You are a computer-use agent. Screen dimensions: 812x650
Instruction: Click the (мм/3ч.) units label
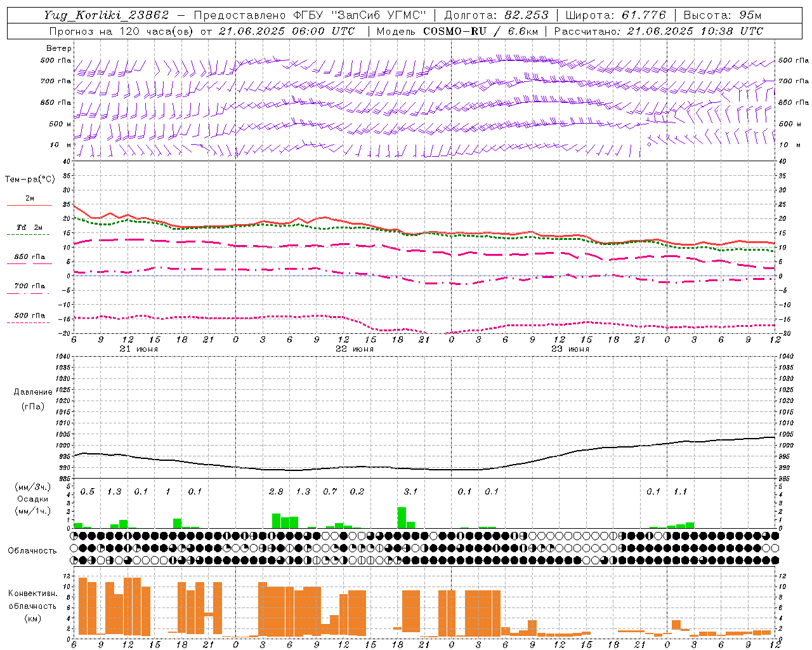pyautogui.click(x=33, y=487)
